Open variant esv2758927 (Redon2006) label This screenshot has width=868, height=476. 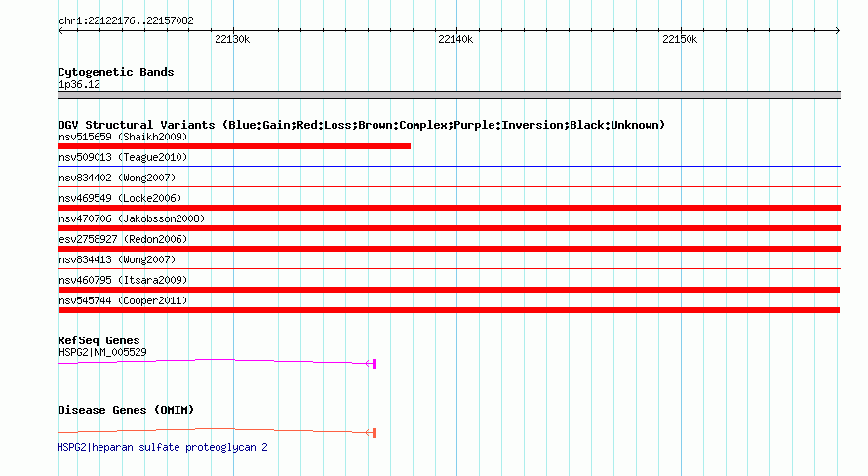click(123, 239)
